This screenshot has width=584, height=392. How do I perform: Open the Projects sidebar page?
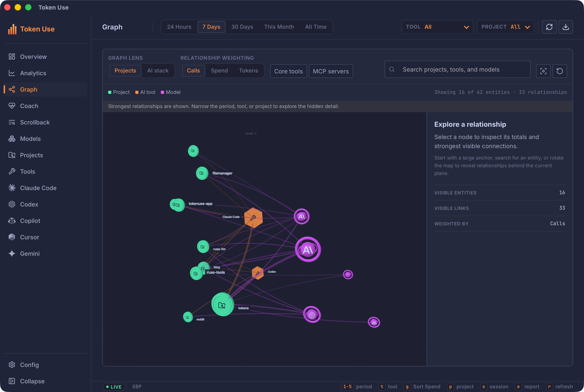(45, 155)
